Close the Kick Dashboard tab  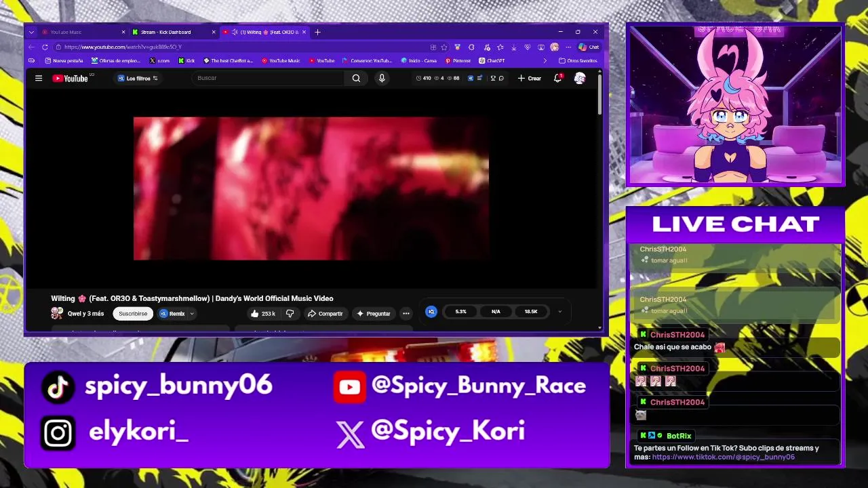(214, 32)
